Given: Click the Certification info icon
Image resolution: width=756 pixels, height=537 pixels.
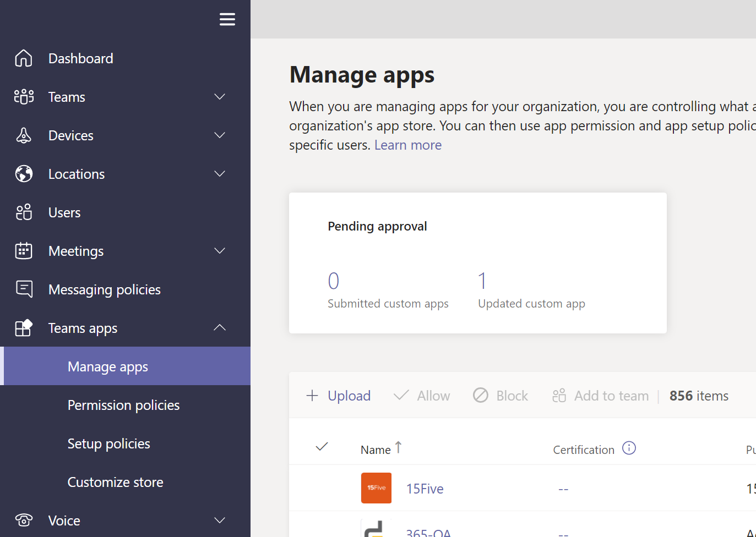Looking at the screenshot, I should pos(629,448).
